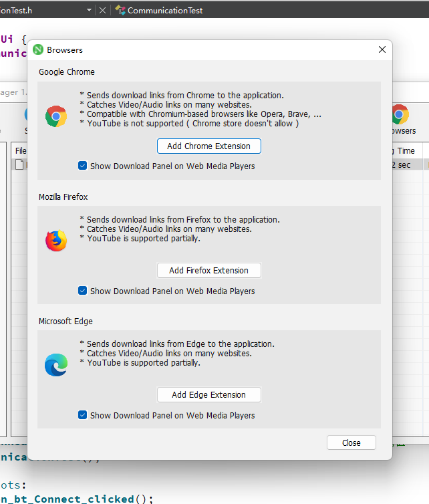The image size is (429, 504).
Task: Dismiss dialog using title bar X button
Action: [382, 49]
